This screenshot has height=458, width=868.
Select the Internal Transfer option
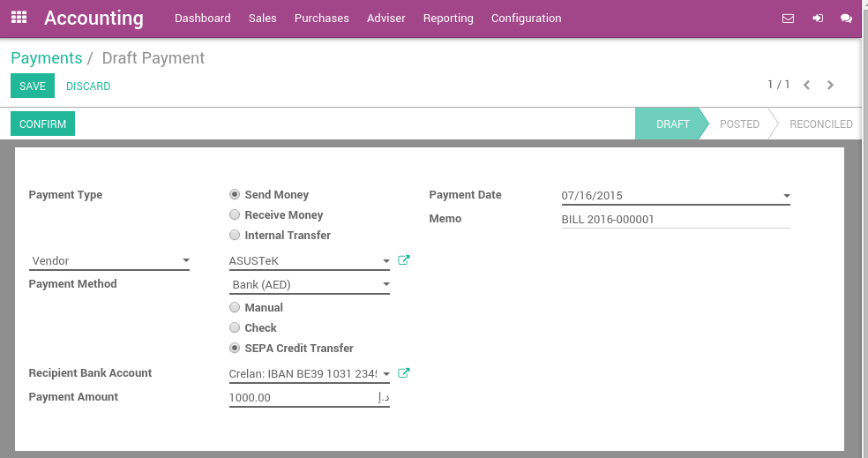[x=235, y=235]
